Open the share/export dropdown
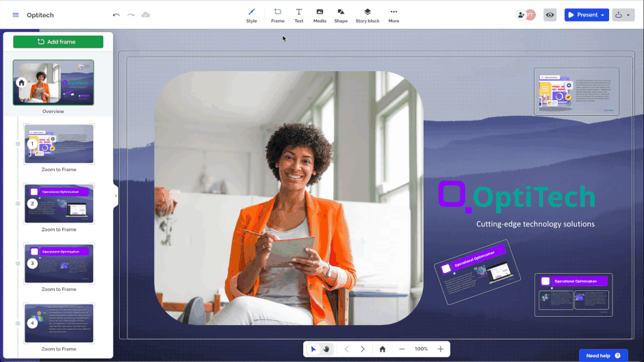 tap(623, 15)
